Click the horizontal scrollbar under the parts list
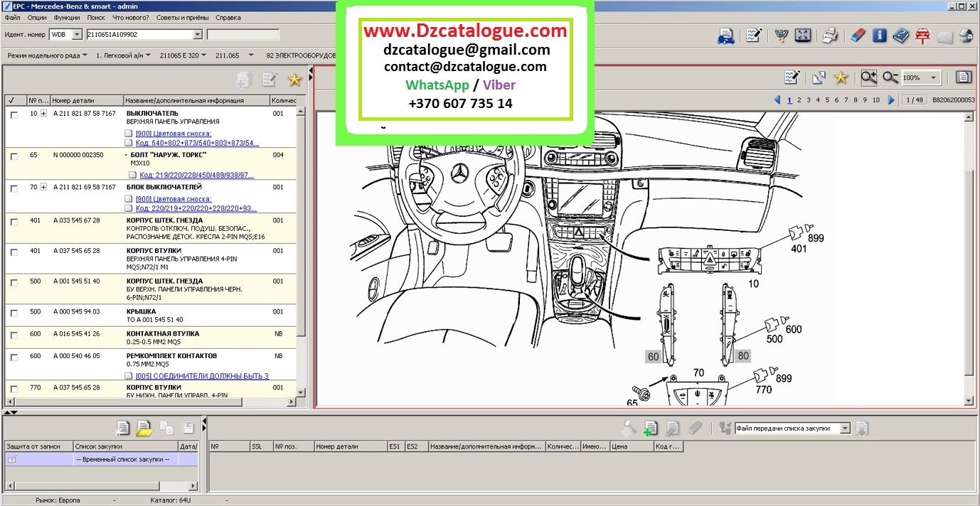 pyautogui.click(x=149, y=403)
